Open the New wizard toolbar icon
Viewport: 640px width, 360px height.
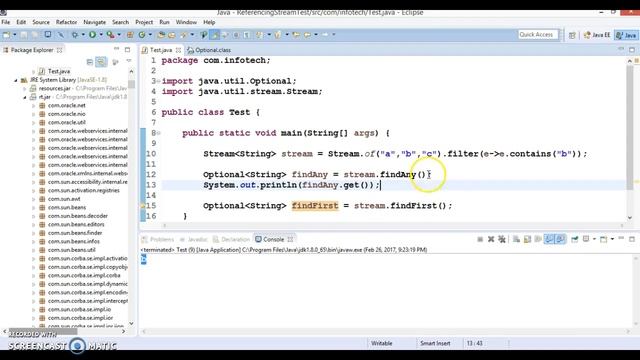tap(7, 35)
